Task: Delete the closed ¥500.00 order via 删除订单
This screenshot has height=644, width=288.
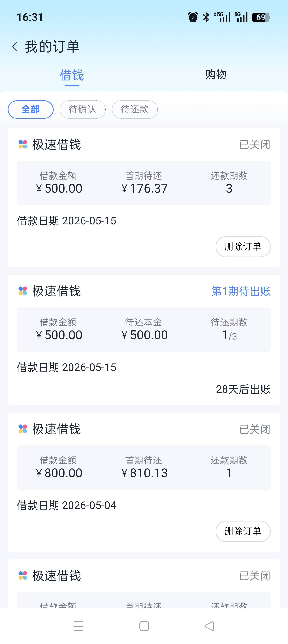Action: (x=243, y=247)
